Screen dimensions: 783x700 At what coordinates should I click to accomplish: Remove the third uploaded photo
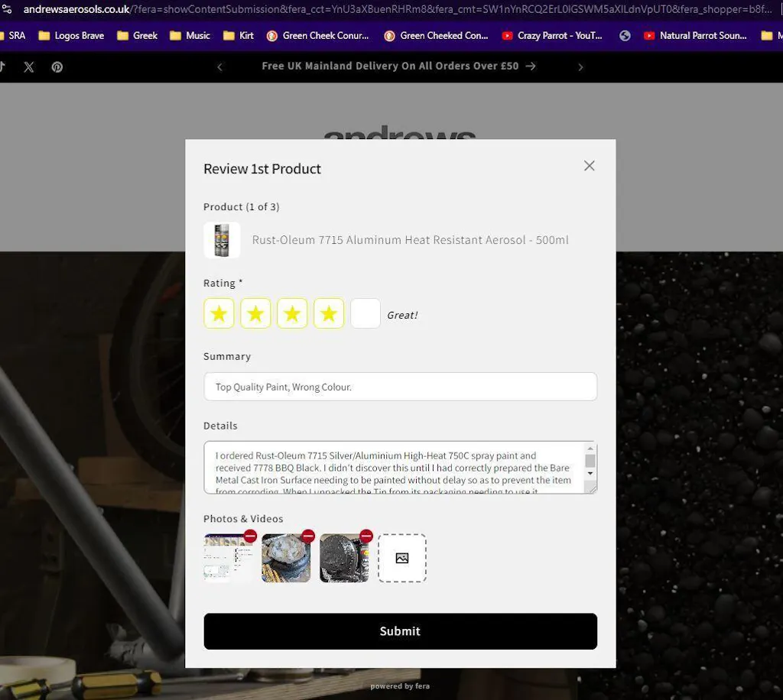(366, 536)
